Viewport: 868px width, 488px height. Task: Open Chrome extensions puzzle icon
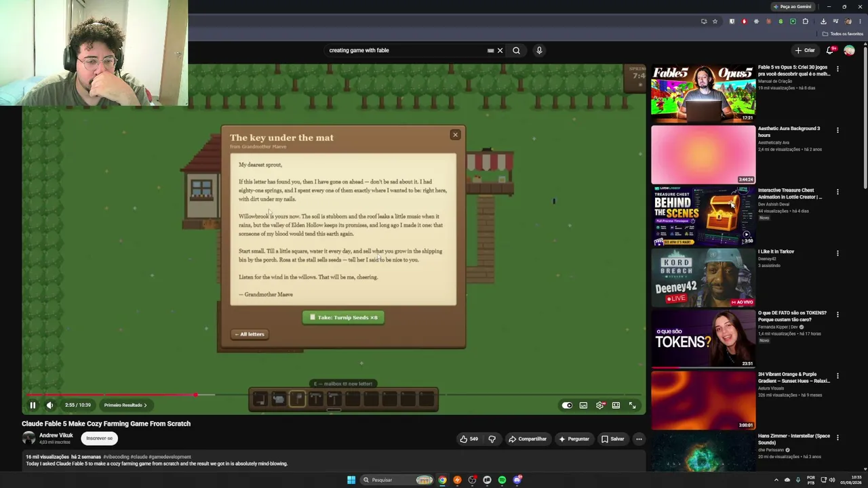806,22
